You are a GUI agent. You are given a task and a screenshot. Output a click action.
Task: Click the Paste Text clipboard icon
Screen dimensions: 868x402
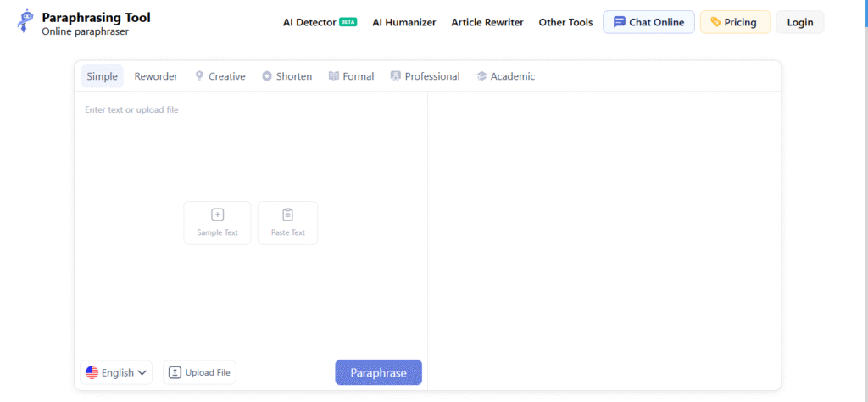coord(287,215)
